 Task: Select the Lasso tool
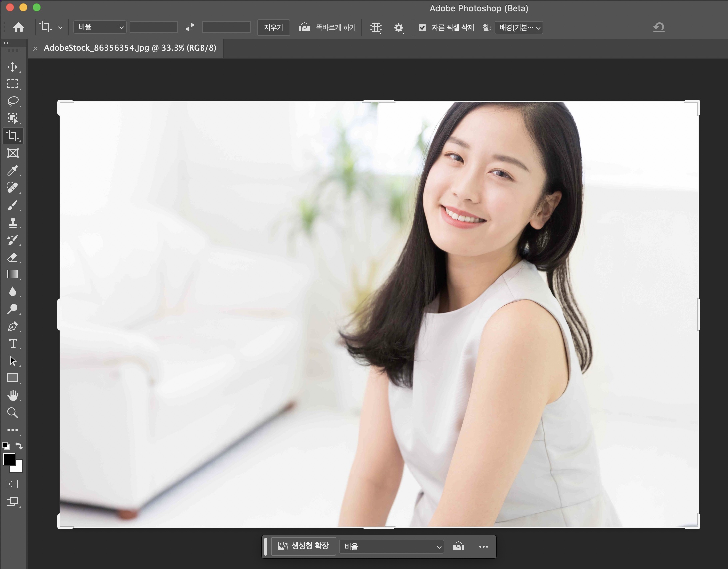(x=13, y=101)
